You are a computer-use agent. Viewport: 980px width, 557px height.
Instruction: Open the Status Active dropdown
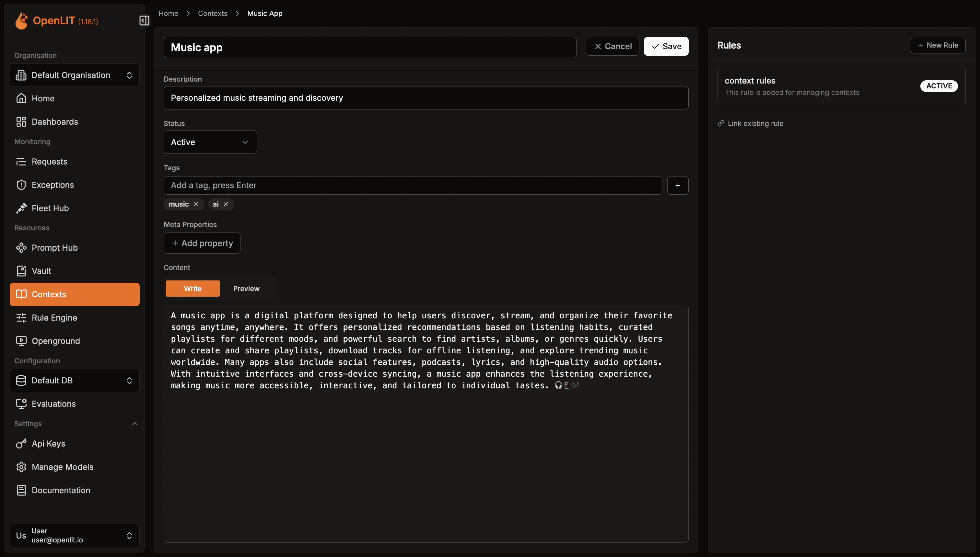[210, 142]
